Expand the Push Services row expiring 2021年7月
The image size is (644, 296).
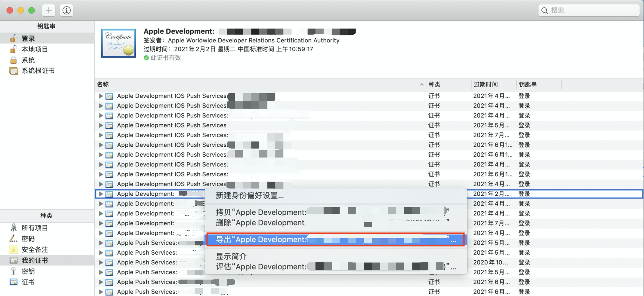point(101,135)
